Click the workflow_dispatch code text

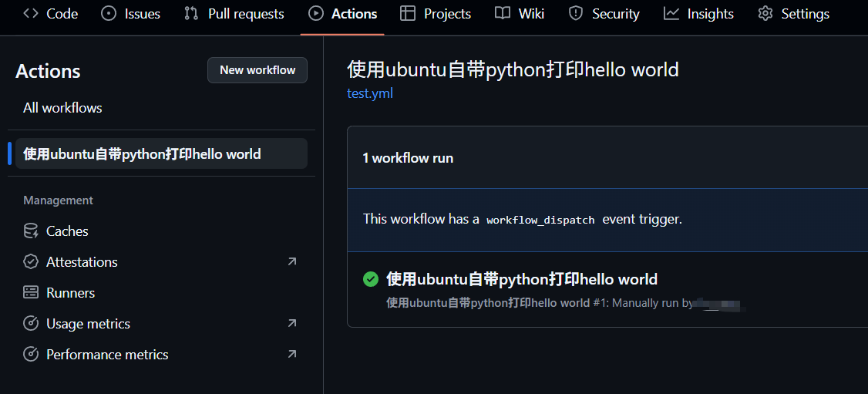540,220
